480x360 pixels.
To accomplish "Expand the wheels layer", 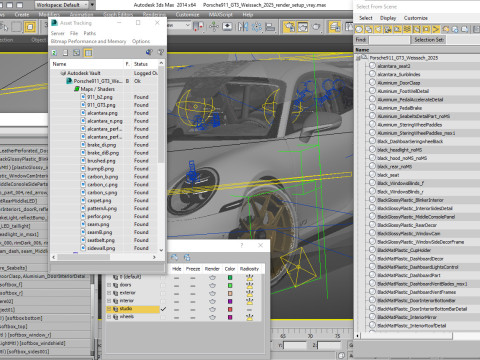I will (109, 317).
